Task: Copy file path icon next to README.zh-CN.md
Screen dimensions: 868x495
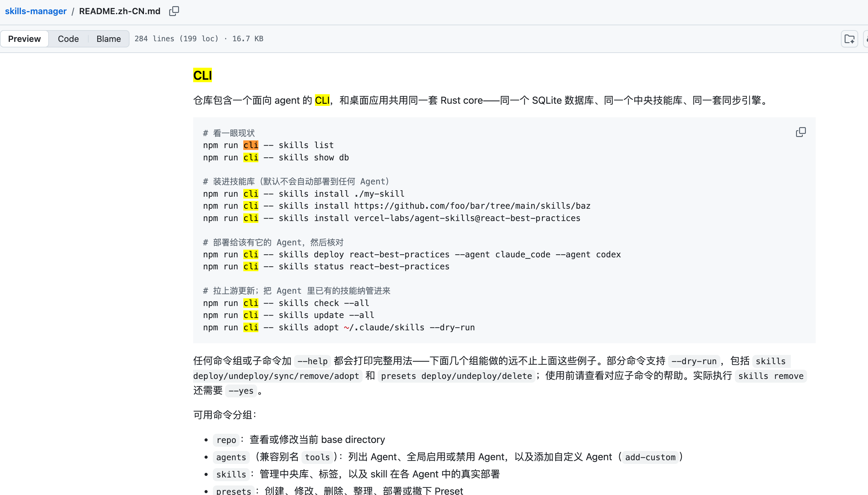Action: (x=174, y=11)
